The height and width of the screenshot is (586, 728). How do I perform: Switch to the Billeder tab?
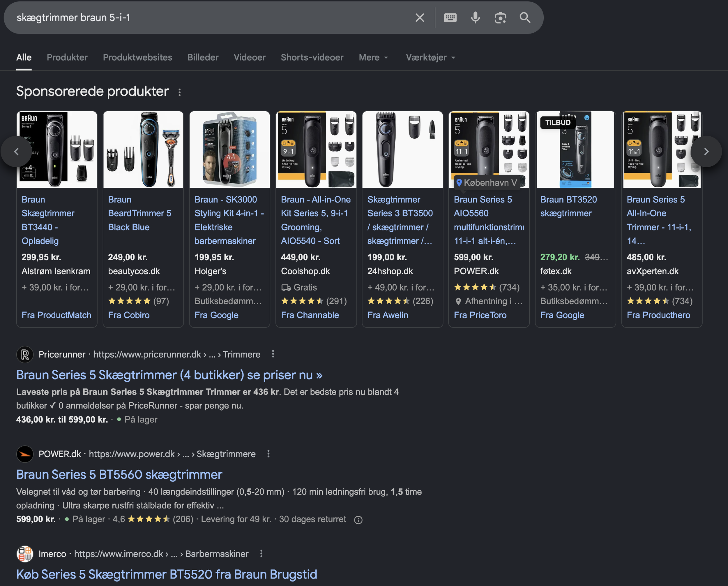(x=203, y=57)
